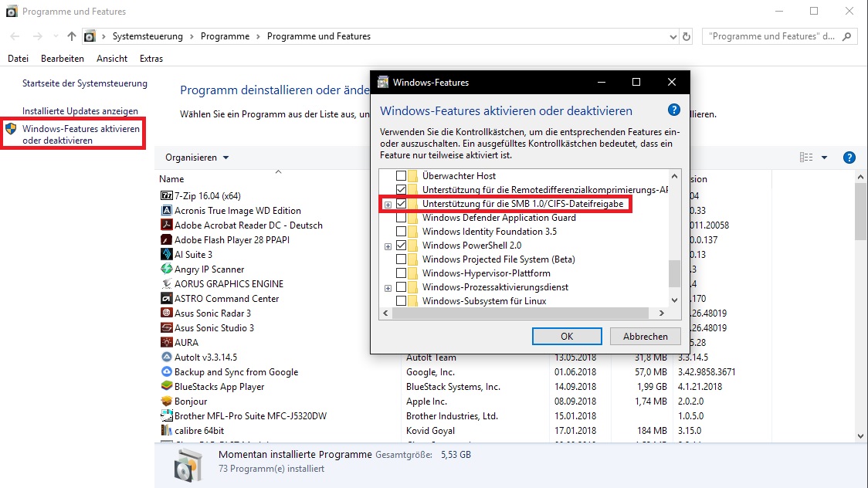Click the AORUS GRAPHICS ENGINE icon

point(166,283)
